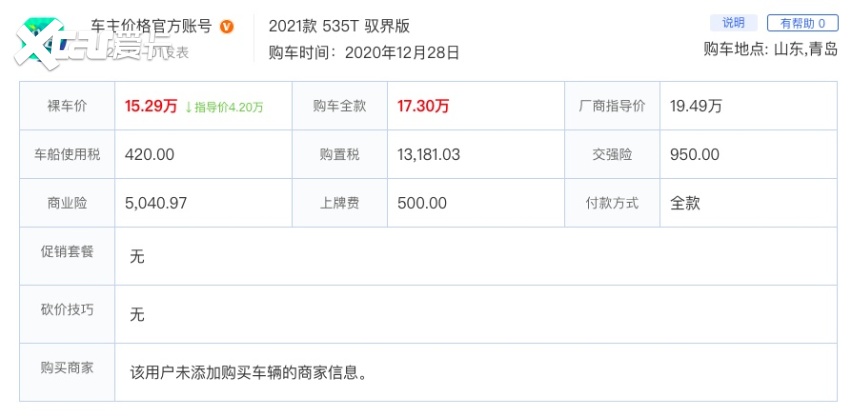This screenshot has height=417, width=852.
Task: Click the 该用户未添加购买车辆的商家信息 dealer message
Action: pyautogui.click(x=249, y=373)
